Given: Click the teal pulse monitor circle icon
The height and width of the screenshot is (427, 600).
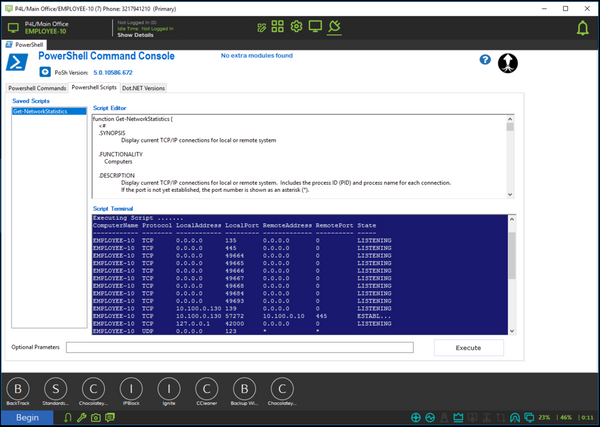Looking at the screenshot, I should 430,417.
